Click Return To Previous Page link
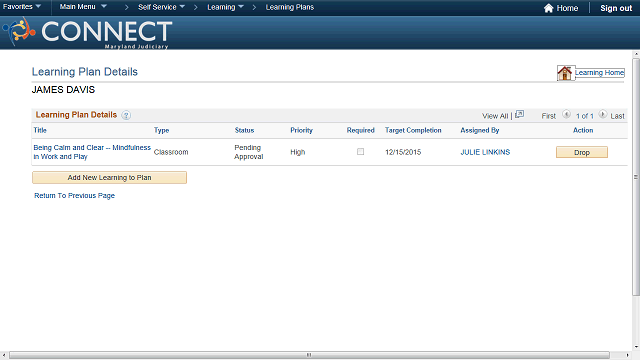Viewport: 640px width, 360px height. click(x=74, y=196)
